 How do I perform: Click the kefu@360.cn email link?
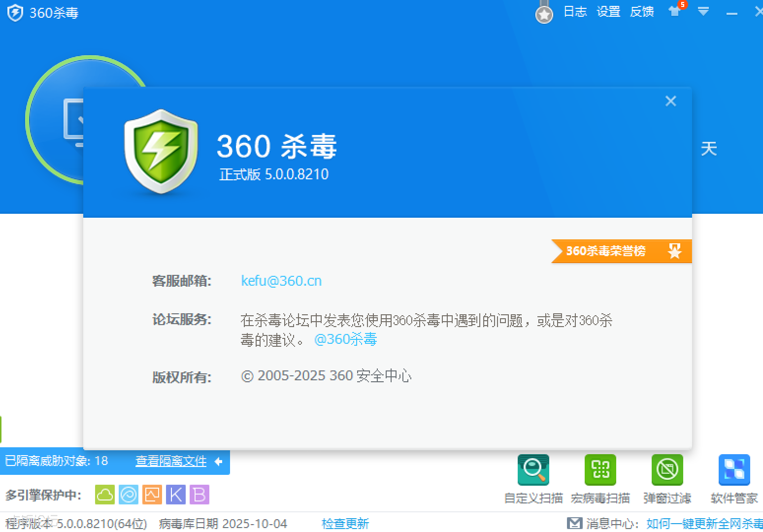click(281, 281)
